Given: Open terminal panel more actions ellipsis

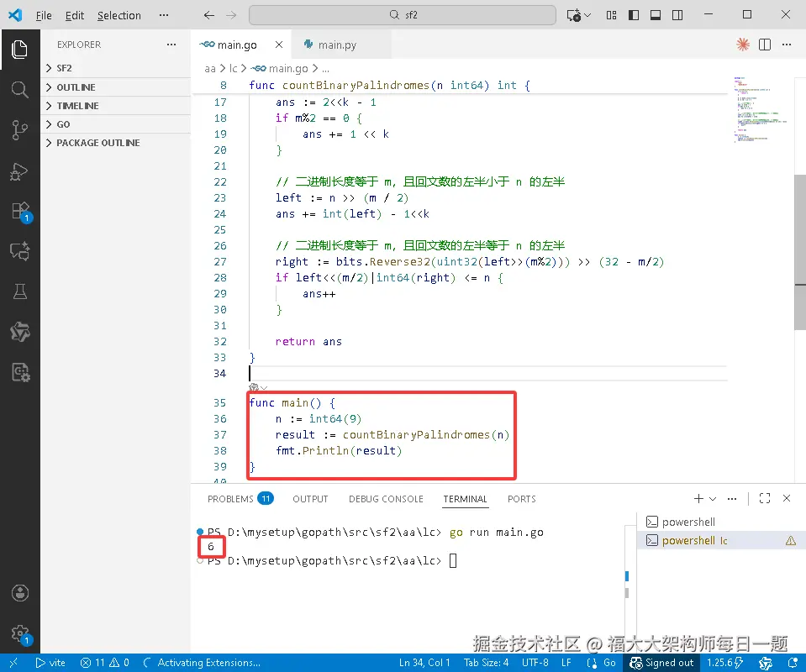Looking at the screenshot, I should (732, 498).
